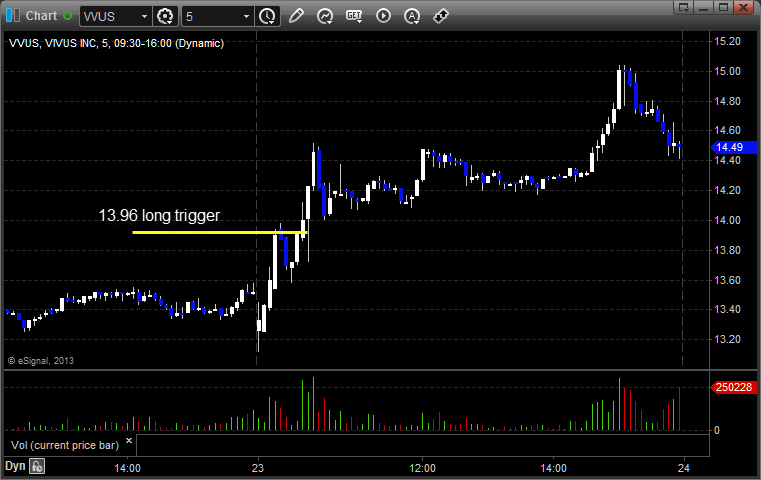The height and width of the screenshot is (480, 761).
Task: Click the 'Vol (current price bar)' label
Action: (65, 445)
